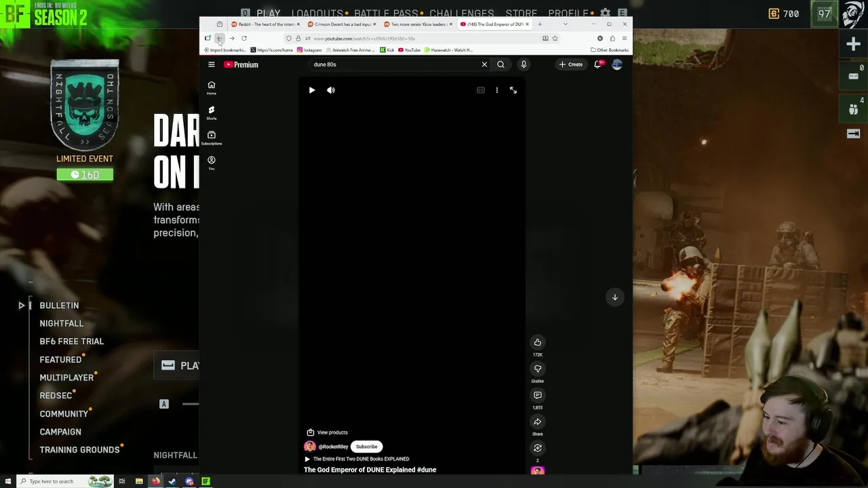Screen dimensions: 868x488
Task: Open the Remix option for the short
Action: 538,448
